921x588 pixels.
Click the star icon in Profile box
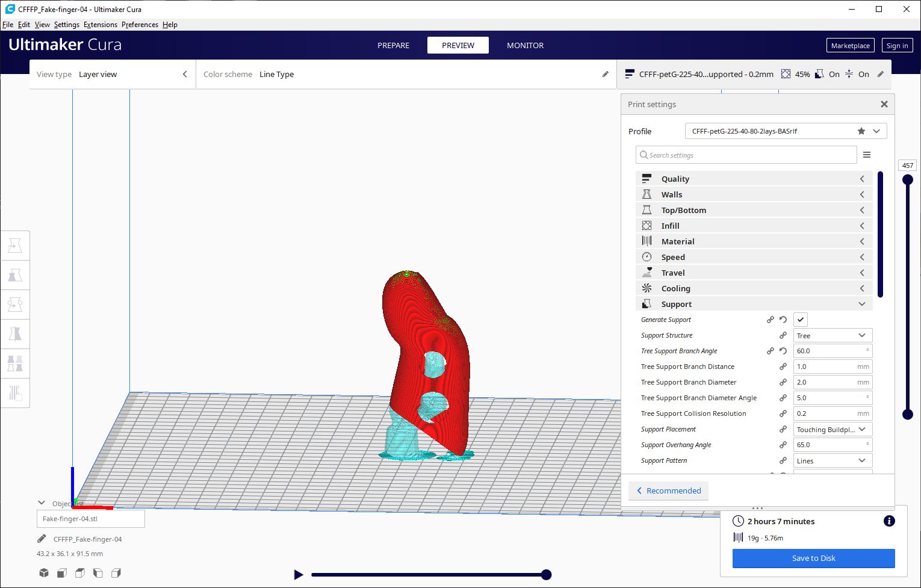[861, 131]
